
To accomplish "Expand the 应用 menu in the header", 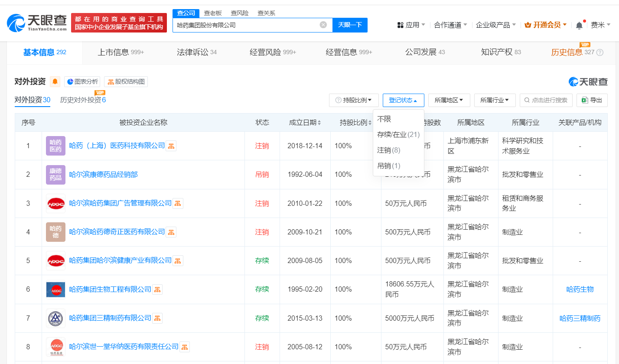I will pyautogui.click(x=411, y=25).
